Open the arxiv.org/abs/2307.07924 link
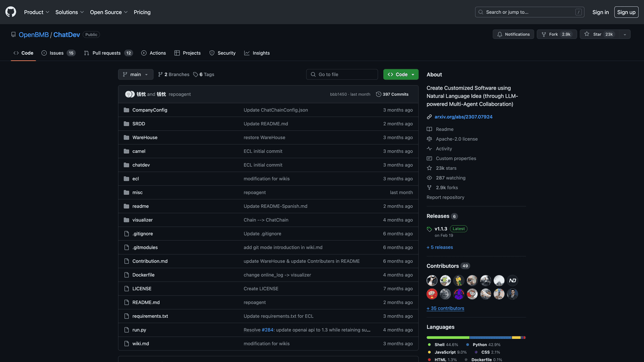 [x=463, y=117]
